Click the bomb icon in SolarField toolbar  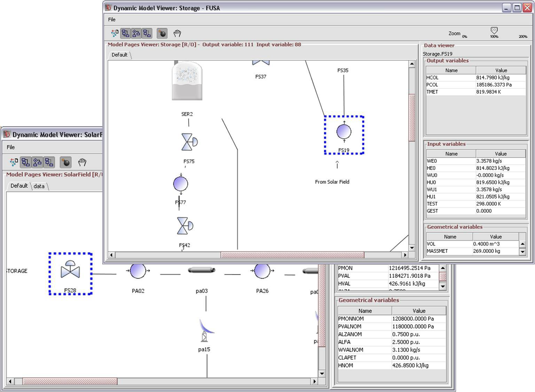65,162
